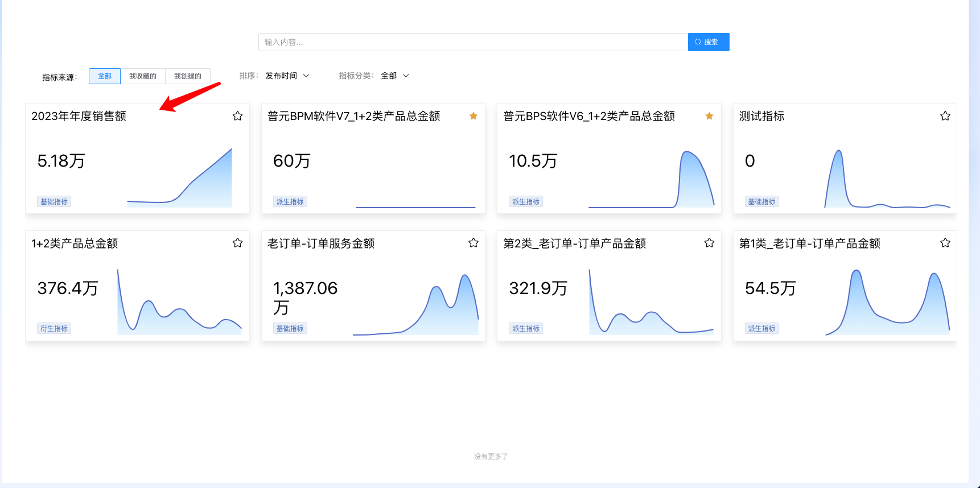980x488 pixels.
Task: Favorite the 2023年年度销售额 card star
Action: (x=237, y=116)
